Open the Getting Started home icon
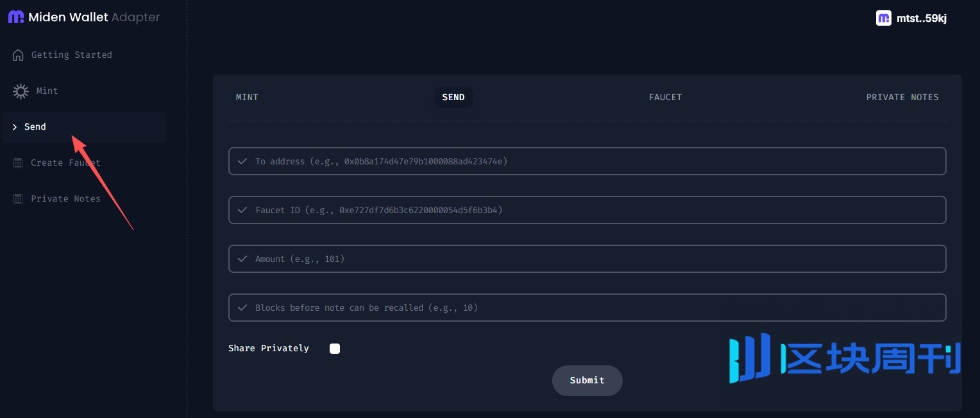 19,55
